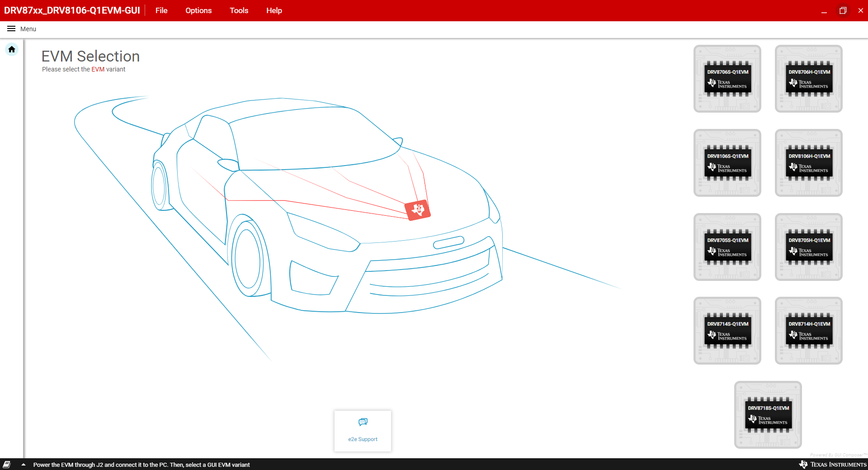Click the Menu label
The height and width of the screenshot is (470, 868).
(x=28, y=29)
